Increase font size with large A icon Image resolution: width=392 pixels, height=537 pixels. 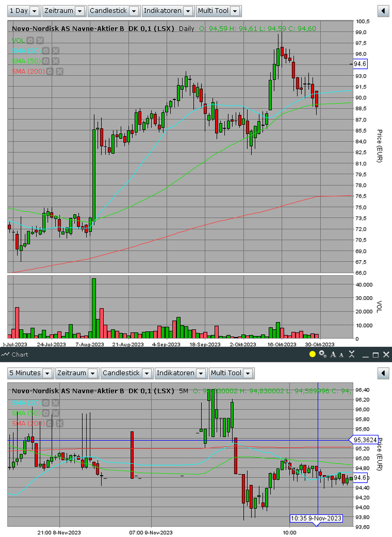pos(333,354)
